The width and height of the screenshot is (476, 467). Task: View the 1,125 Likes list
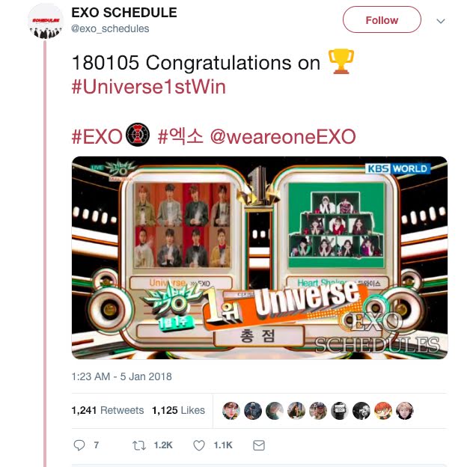pyautogui.click(x=178, y=410)
